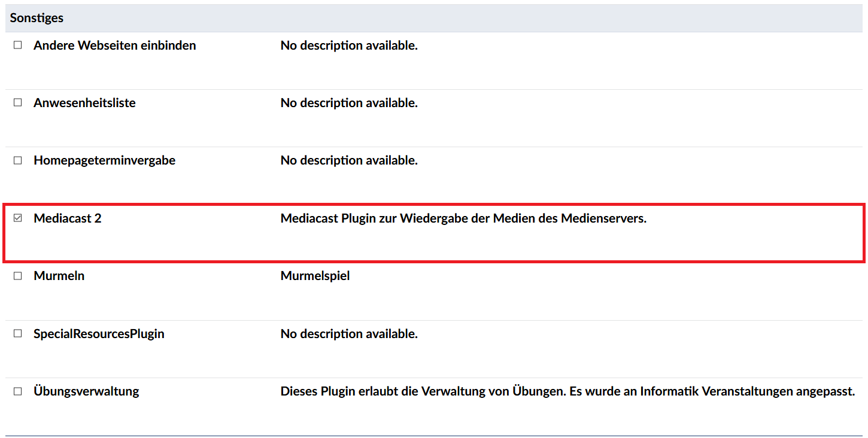Select the SpecialResourcesPlugin label
This screenshot has height=438, width=868.
coord(99,334)
